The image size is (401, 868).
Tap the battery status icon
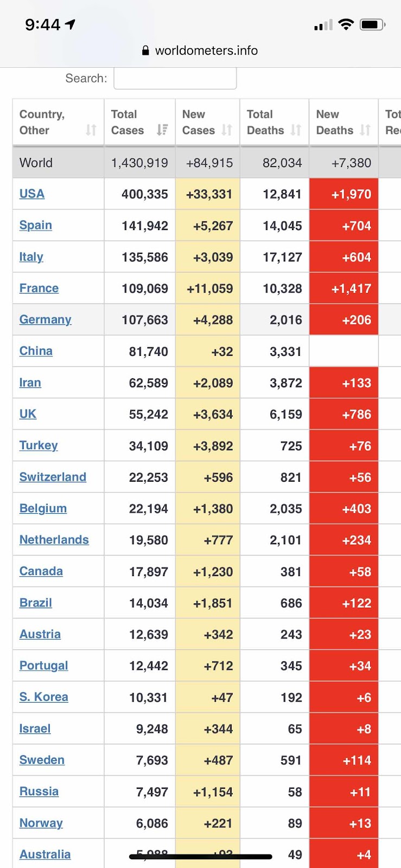373,24
